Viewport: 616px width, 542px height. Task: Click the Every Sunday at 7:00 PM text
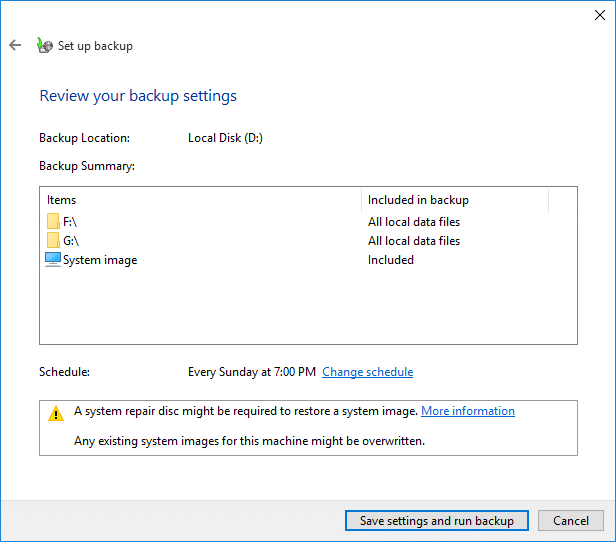pyautogui.click(x=252, y=372)
